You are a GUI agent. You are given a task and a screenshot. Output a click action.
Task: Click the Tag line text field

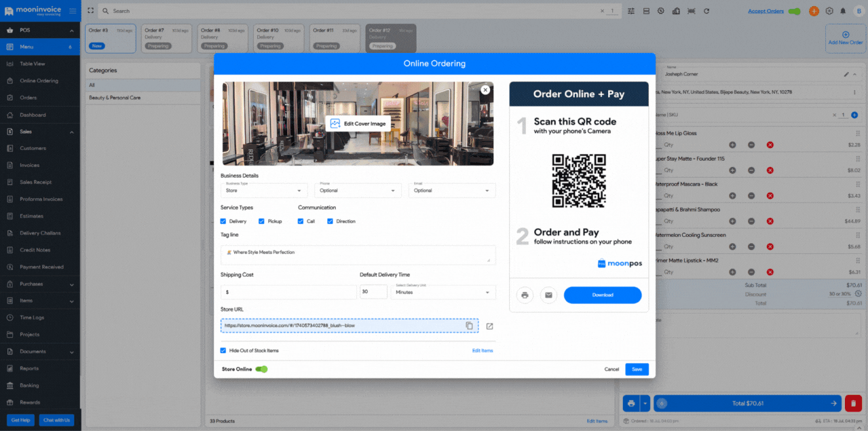point(358,255)
